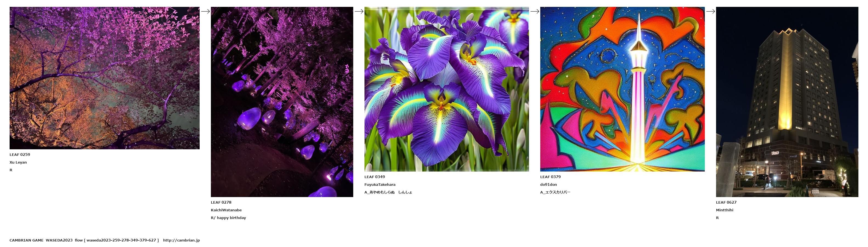This screenshot has width=868, height=247.
Task: Click the LEAF 0349 label
Action: click(x=375, y=177)
